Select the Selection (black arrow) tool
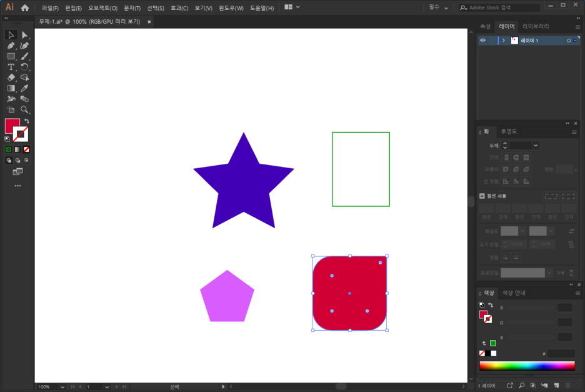Screen dimensions: 585x392 point(11,35)
